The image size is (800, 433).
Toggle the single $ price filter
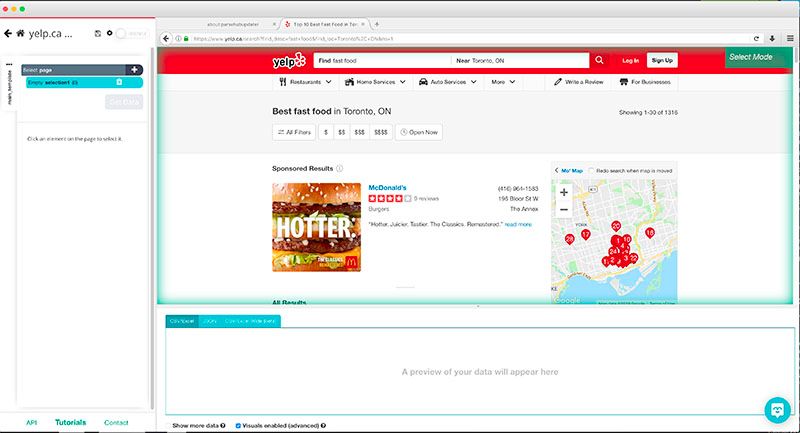tap(326, 132)
